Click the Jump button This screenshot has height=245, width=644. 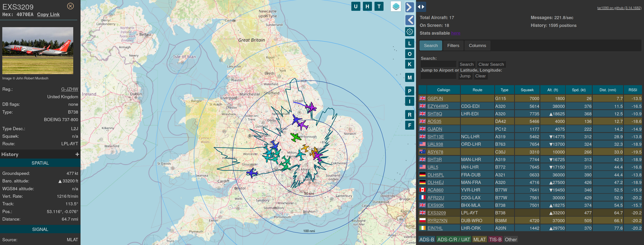(x=465, y=76)
